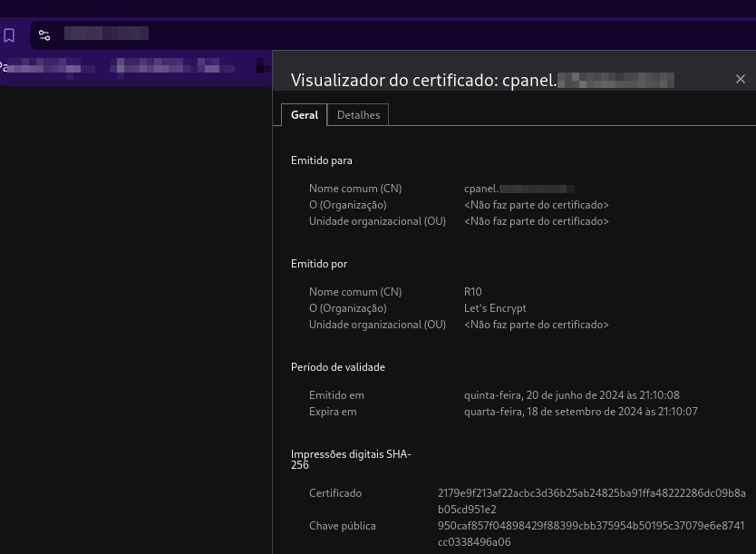Click the 'Certificado' fingerprint label
Screen dimensions: 756x554
[x=335, y=493]
